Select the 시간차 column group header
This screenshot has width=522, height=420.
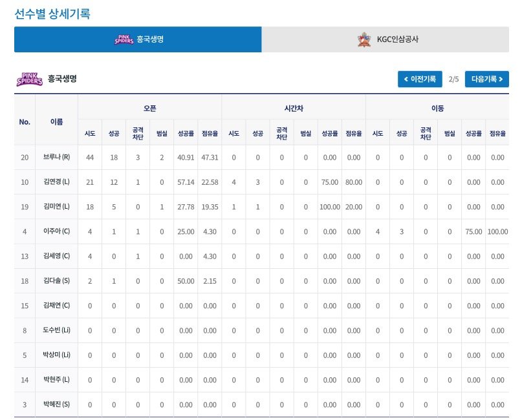coord(294,107)
